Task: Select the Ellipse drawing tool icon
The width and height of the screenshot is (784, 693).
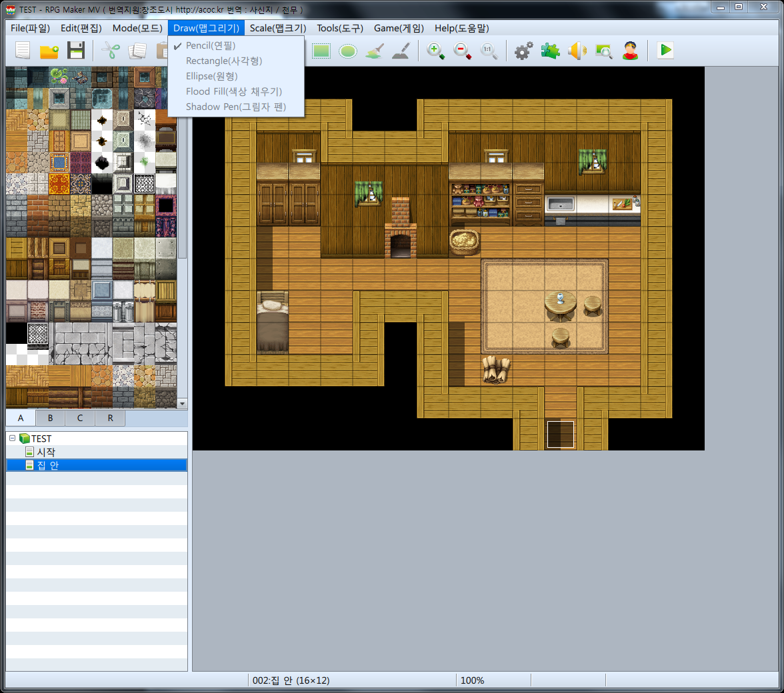Action: point(347,51)
